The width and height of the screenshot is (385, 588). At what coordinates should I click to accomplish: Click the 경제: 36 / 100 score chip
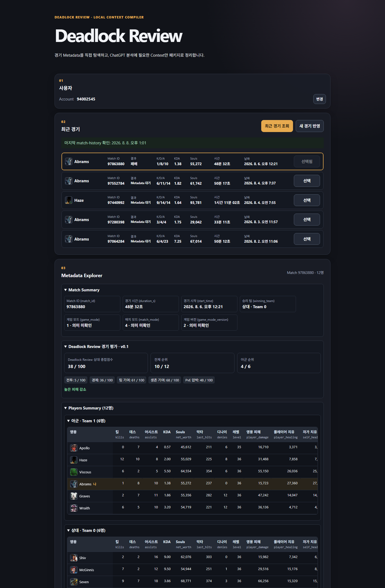[102, 380]
